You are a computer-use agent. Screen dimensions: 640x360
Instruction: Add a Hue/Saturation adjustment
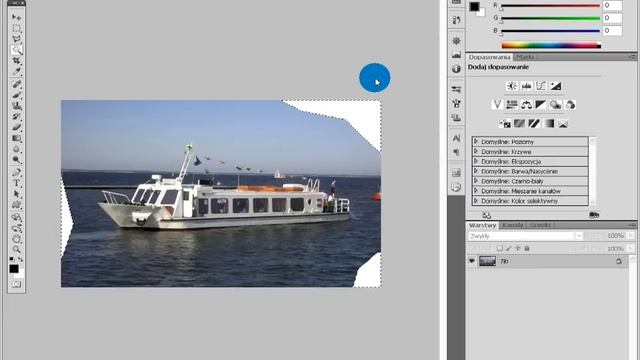coord(511,105)
